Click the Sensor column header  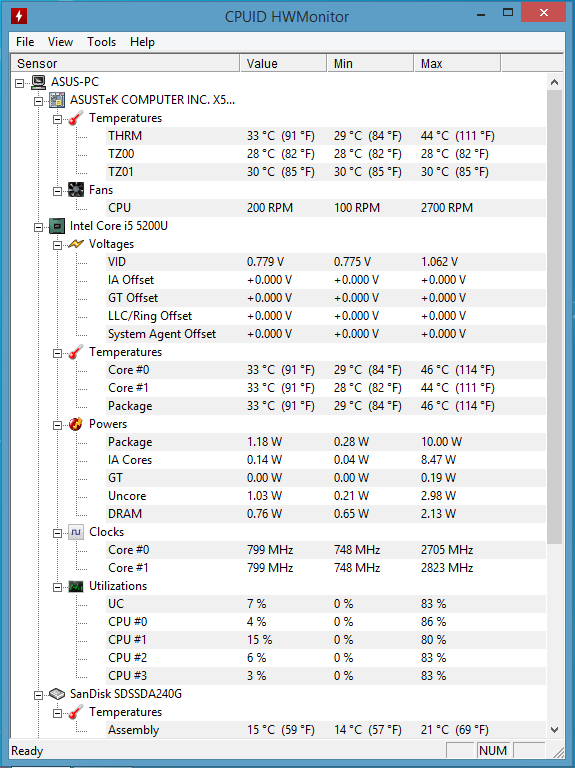tap(125, 64)
